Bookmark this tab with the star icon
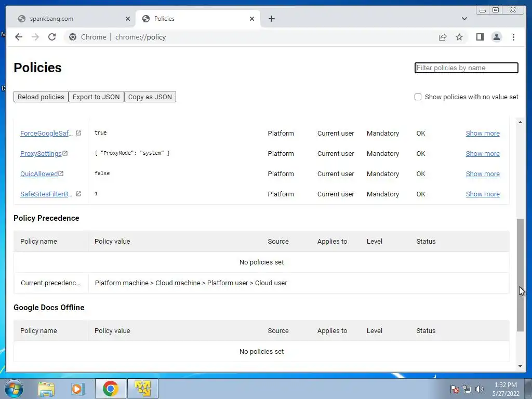532x399 pixels. 459,37
